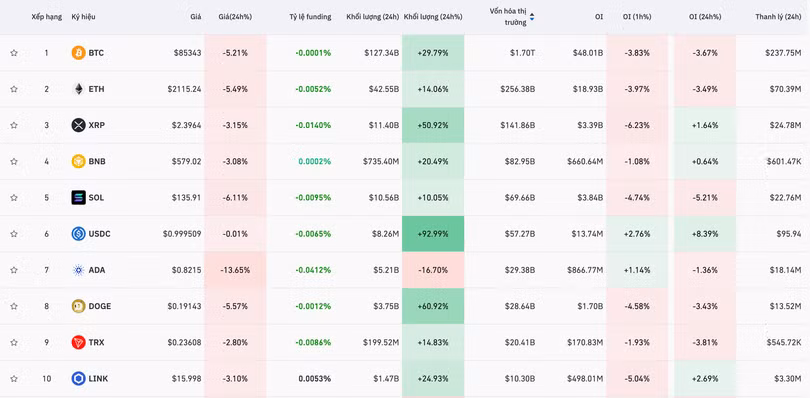Click the USDC coin icon

(x=79, y=234)
